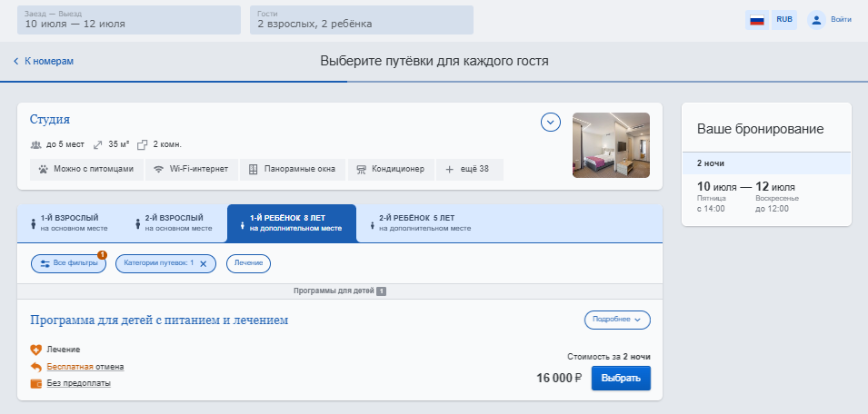Toggle the Лечение filter chip
The image size is (868, 414).
[x=248, y=263]
